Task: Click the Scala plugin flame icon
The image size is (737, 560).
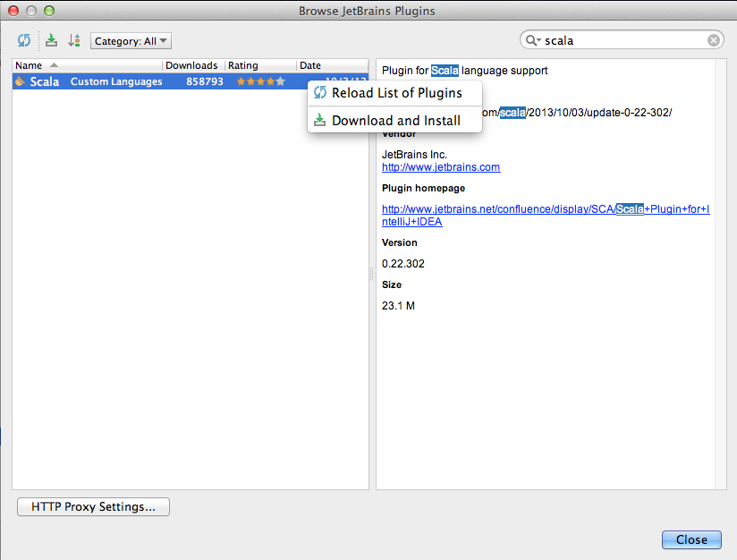Action: 20,81
